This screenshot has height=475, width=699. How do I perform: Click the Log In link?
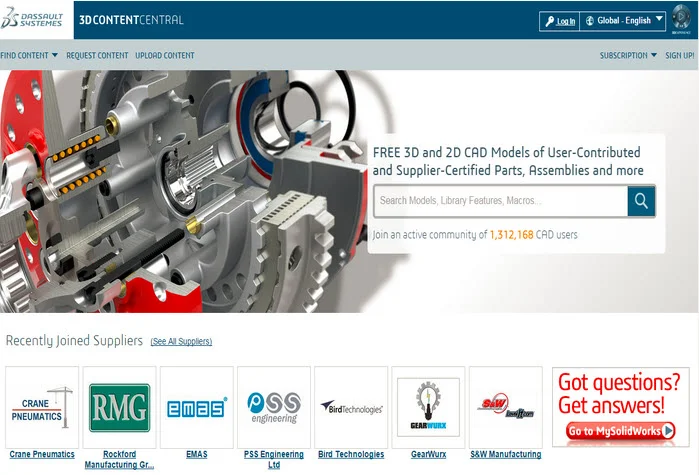(560, 21)
